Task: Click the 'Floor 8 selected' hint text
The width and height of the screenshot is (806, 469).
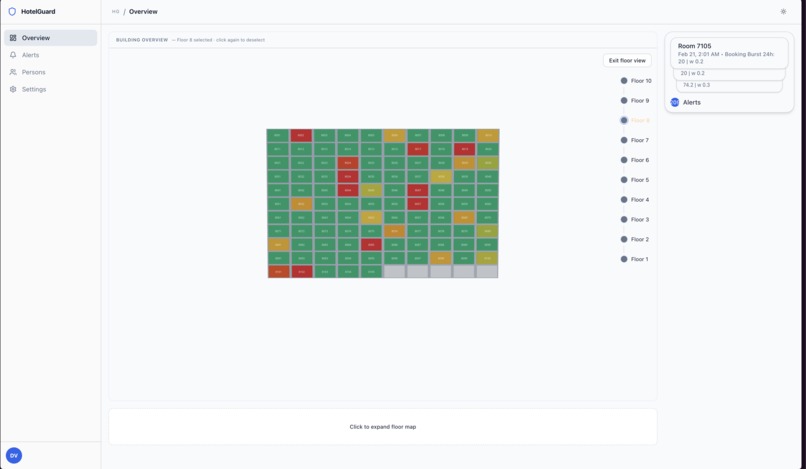Action: click(218, 40)
